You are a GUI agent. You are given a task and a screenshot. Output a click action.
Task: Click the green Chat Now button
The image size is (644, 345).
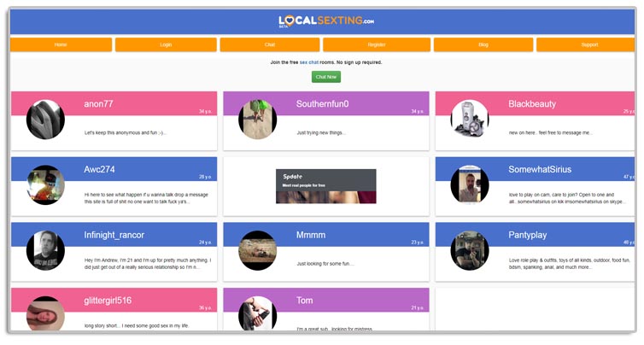pyautogui.click(x=326, y=77)
